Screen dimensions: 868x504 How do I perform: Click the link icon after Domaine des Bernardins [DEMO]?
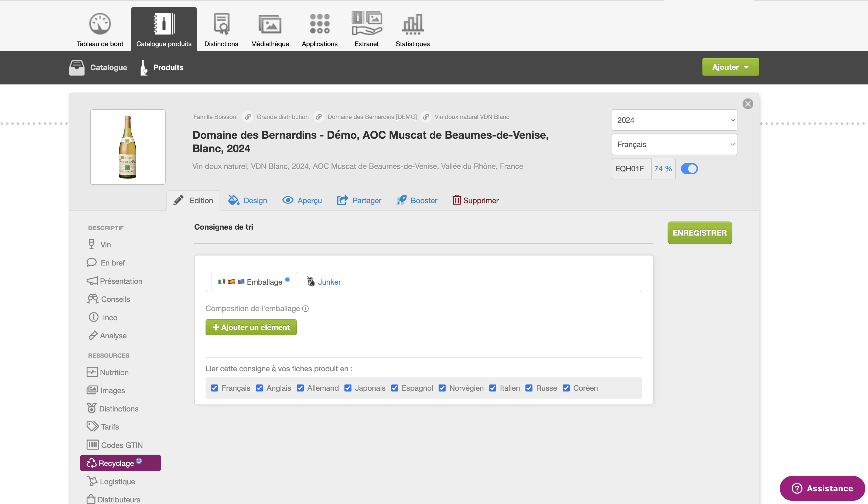coord(426,117)
